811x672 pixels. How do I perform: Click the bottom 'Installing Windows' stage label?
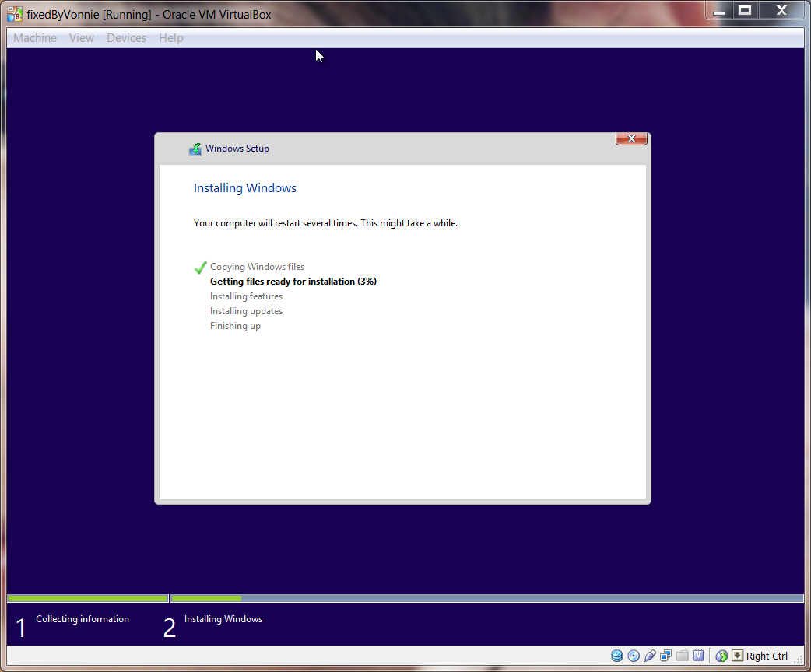(223, 619)
